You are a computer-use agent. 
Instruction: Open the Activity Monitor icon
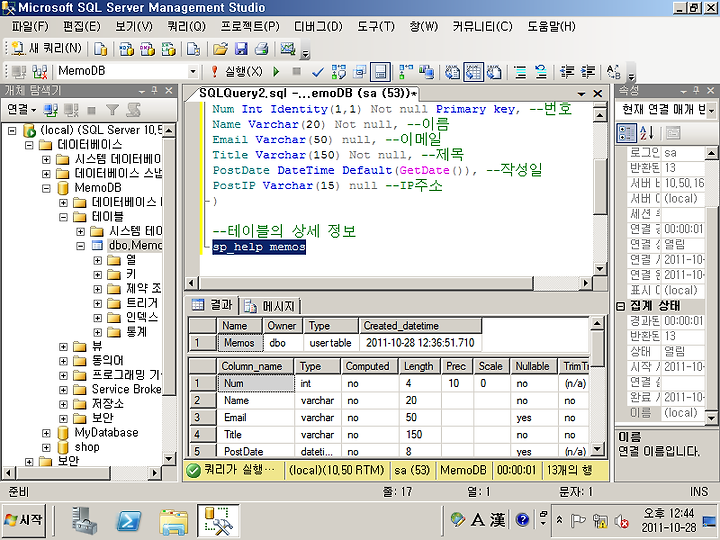pyautogui.click(x=288, y=49)
